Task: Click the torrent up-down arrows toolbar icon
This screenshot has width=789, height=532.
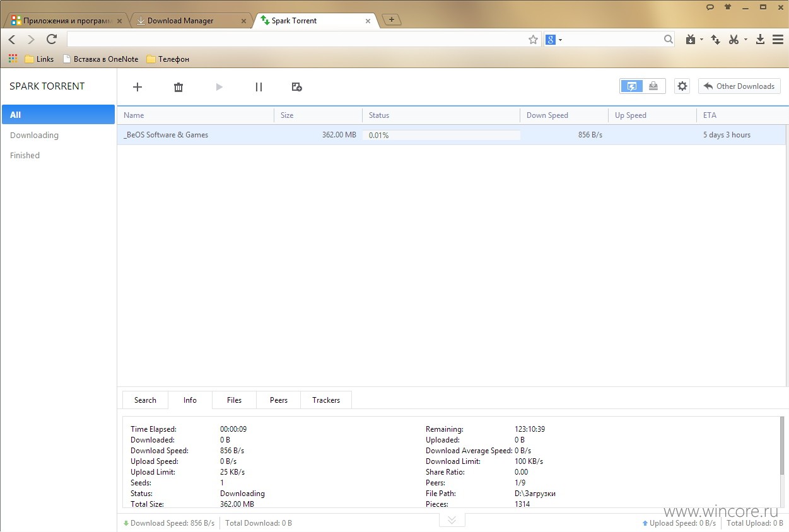Action: (x=715, y=40)
